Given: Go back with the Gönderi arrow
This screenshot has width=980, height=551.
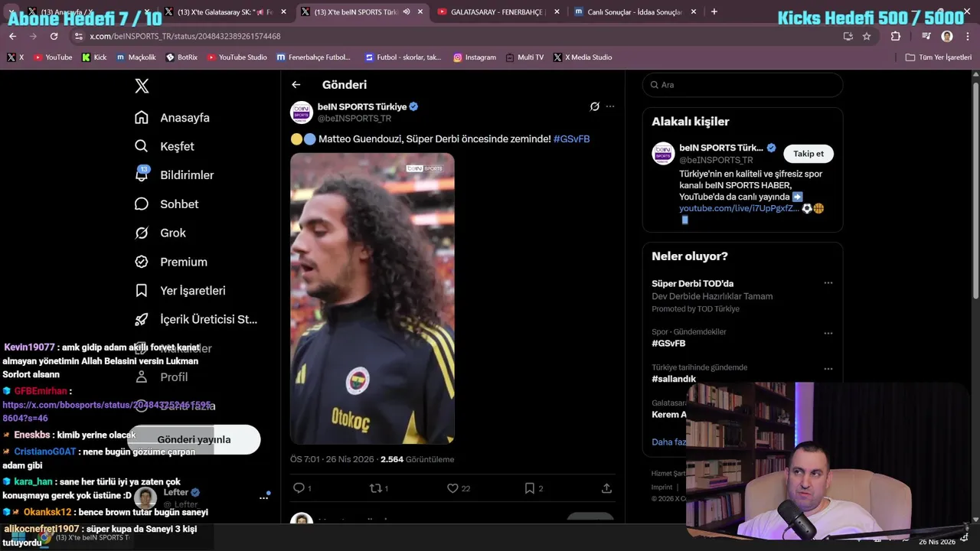Looking at the screenshot, I should pyautogui.click(x=296, y=85).
